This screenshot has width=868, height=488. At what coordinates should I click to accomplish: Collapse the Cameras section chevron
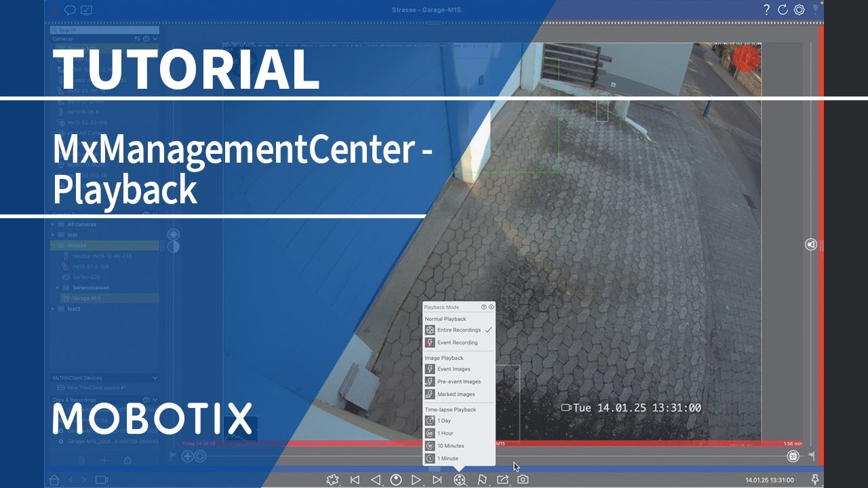(x=155, y=39)
